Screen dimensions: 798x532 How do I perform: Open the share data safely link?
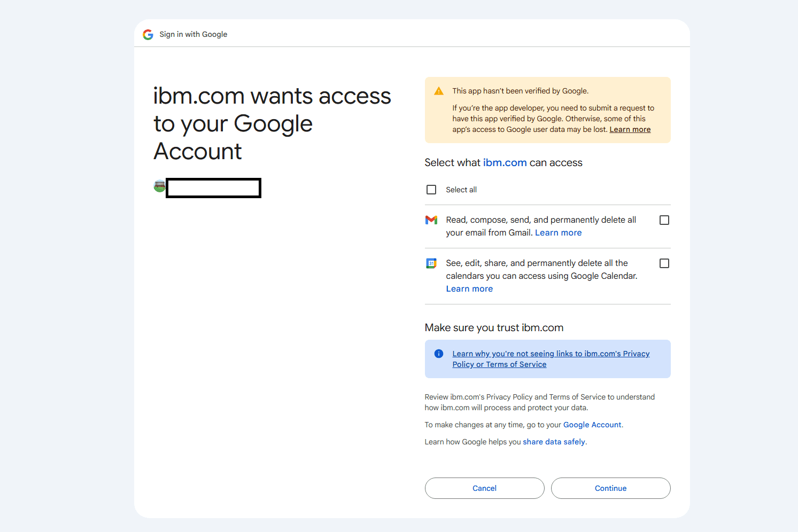click(x=554, y=441)
